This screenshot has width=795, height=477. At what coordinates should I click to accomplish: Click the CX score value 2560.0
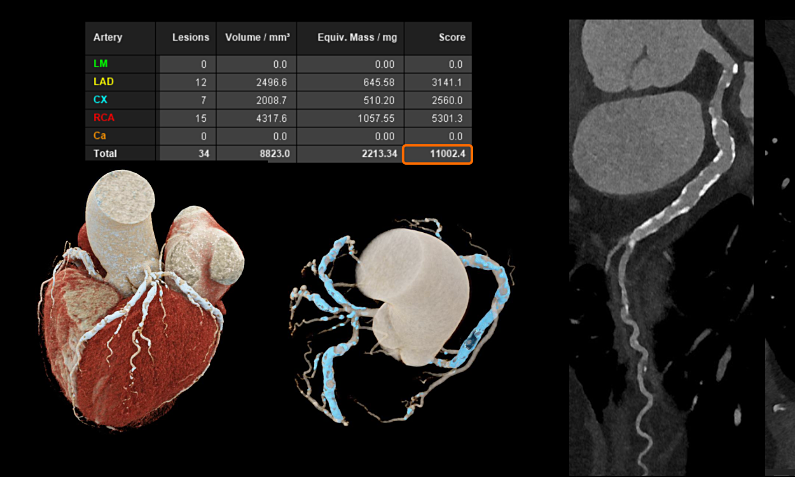click(x=447, y=100)
